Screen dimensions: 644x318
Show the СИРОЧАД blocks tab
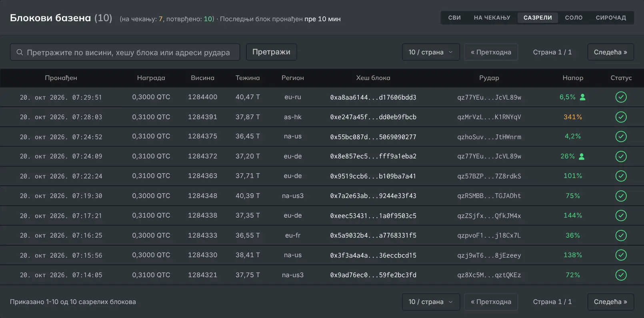[611, 18]
